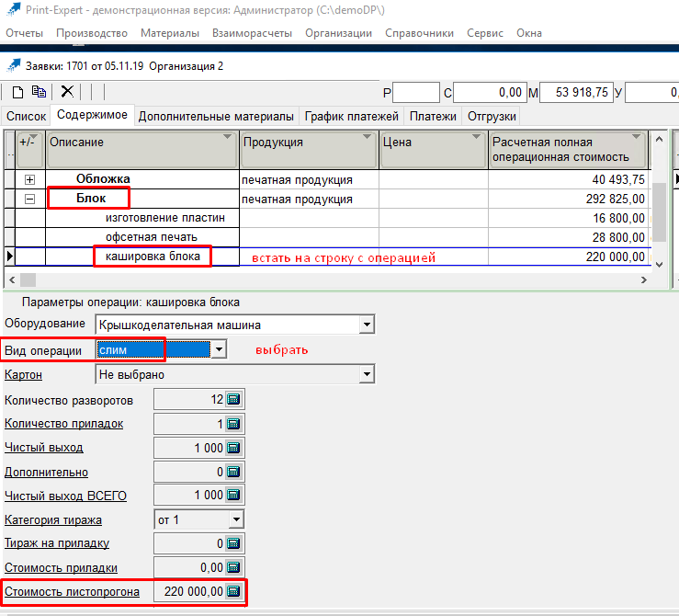This screenshot has width=679, height=616.
Task: Expand the Картон combo box
Action: [x=367, y=374]
